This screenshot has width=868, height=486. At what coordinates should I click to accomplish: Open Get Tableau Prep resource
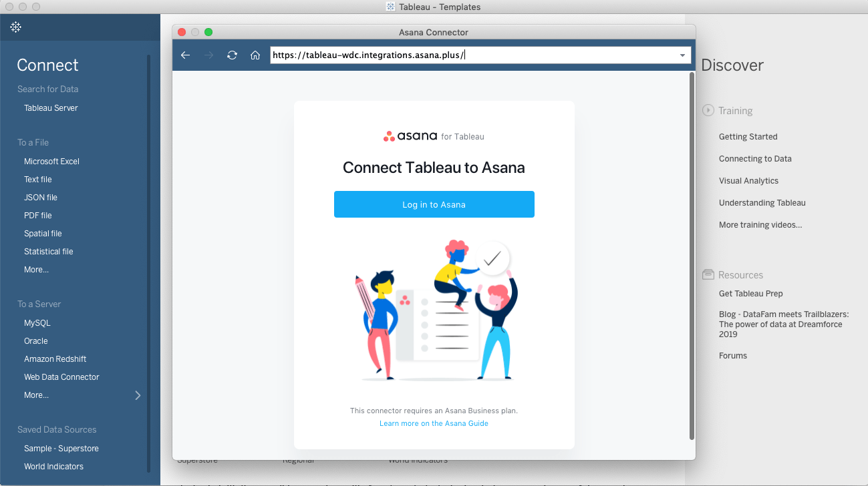pyautogui.click(x=751, y=294)
